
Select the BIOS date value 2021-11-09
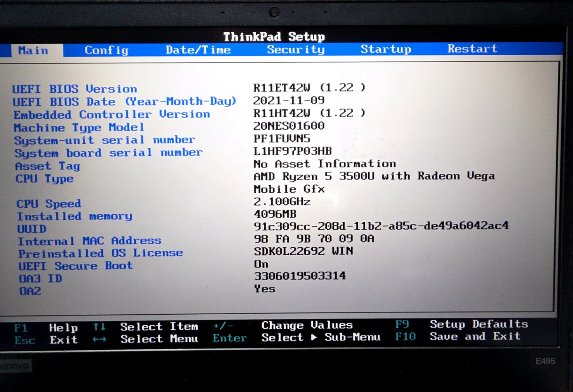289,100
